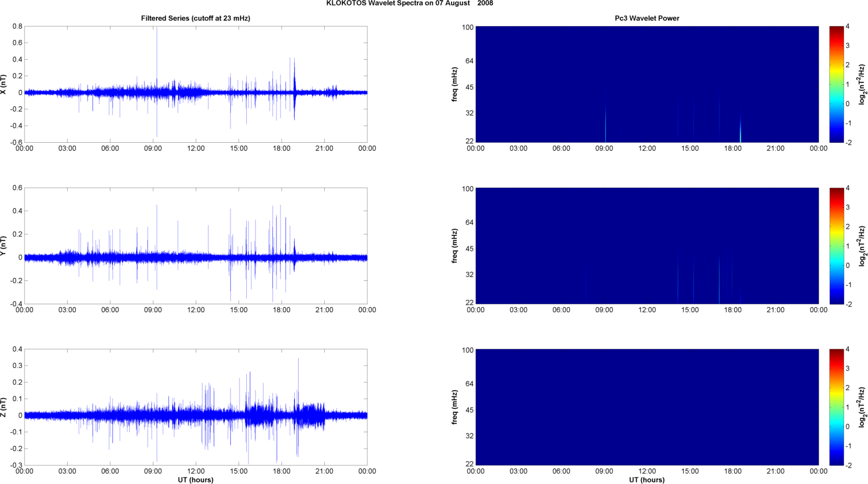Viewport: 868px width, 484px height.
Task: Click the '12:00' tick under the Z series plot
Action: (x=196, y=471)
